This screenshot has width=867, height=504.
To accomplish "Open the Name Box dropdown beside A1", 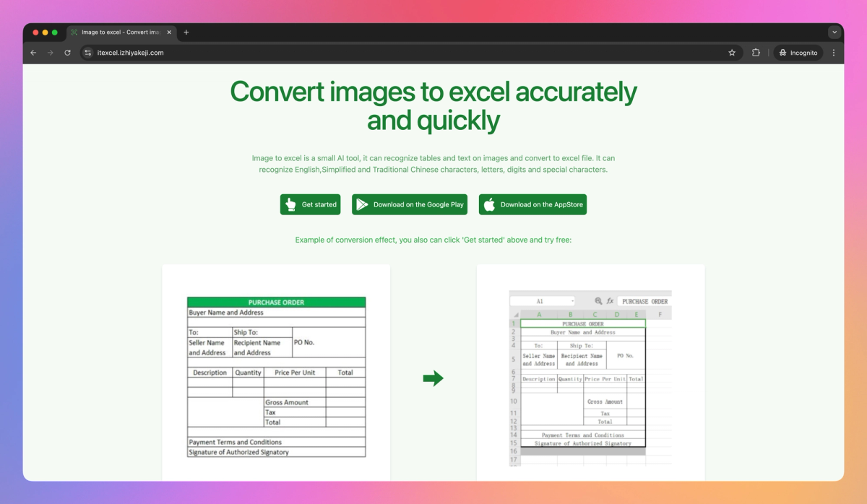I will tap(573, 300).
